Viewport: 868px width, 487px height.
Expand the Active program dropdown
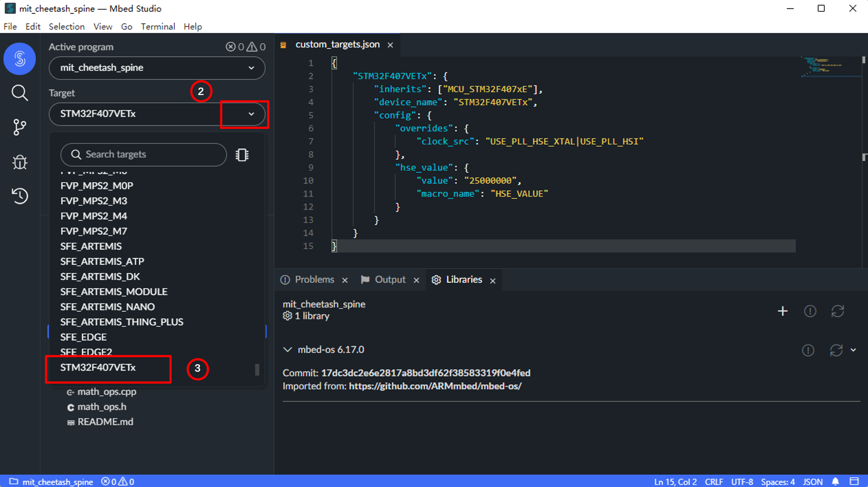[x=251, y=68]
